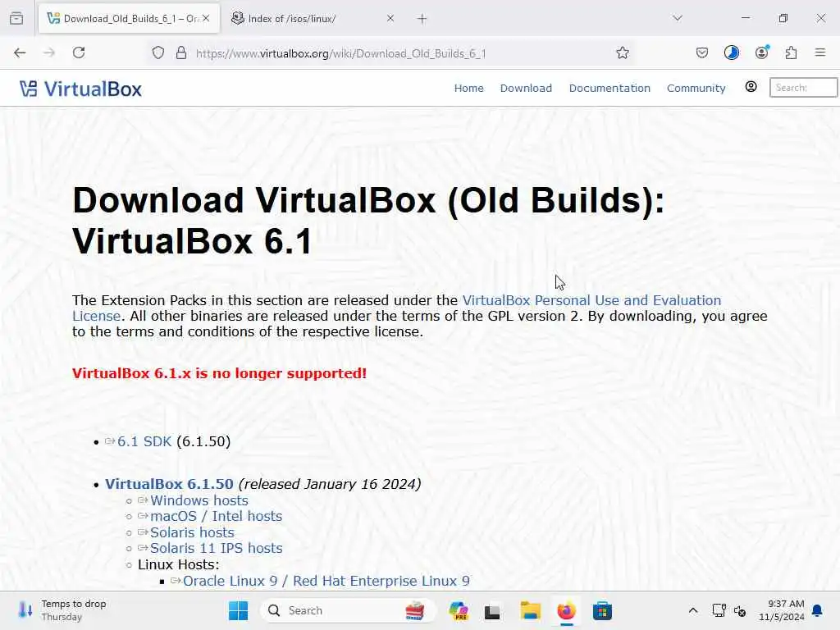840x630 pixels.
Task: Download the Solaris 11 IPS hosts build
Action: click(x=216, y=548)
